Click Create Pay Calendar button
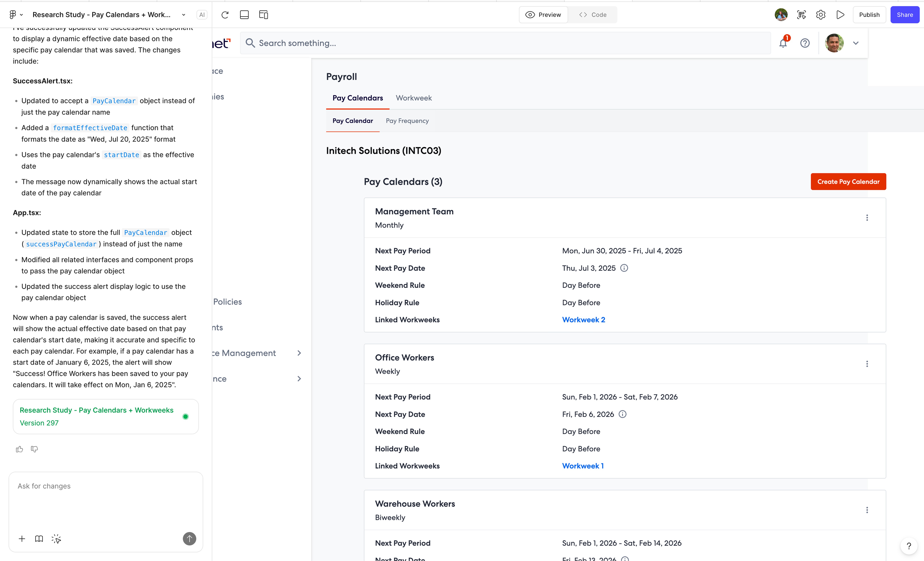This screenshot has height=561, width=924. tap(848, 181)
